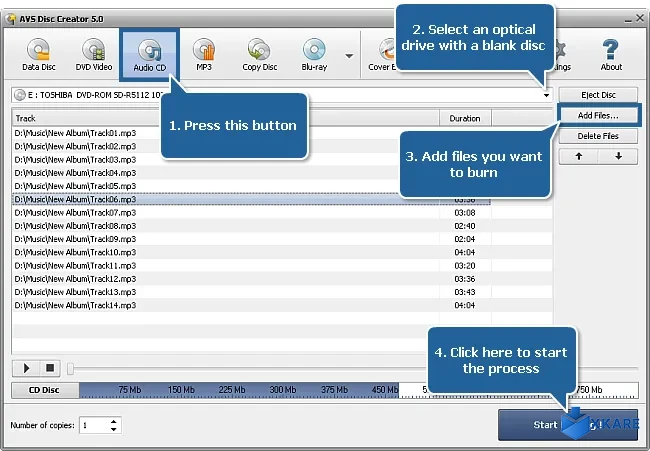Screen dimensions: 650x451
Task: Click the CD Disc type button
Action: pos(45,390)
